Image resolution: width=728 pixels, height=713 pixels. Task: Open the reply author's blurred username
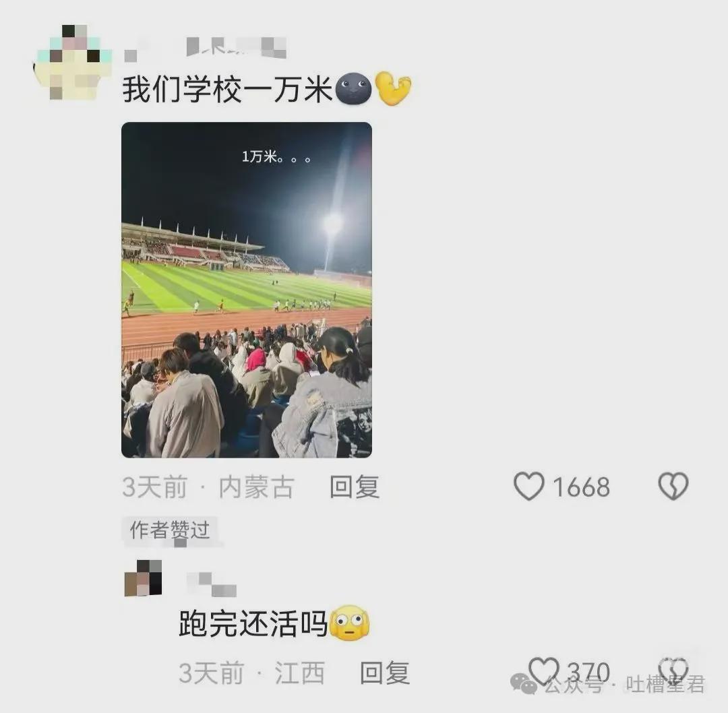tap(211, 585)
